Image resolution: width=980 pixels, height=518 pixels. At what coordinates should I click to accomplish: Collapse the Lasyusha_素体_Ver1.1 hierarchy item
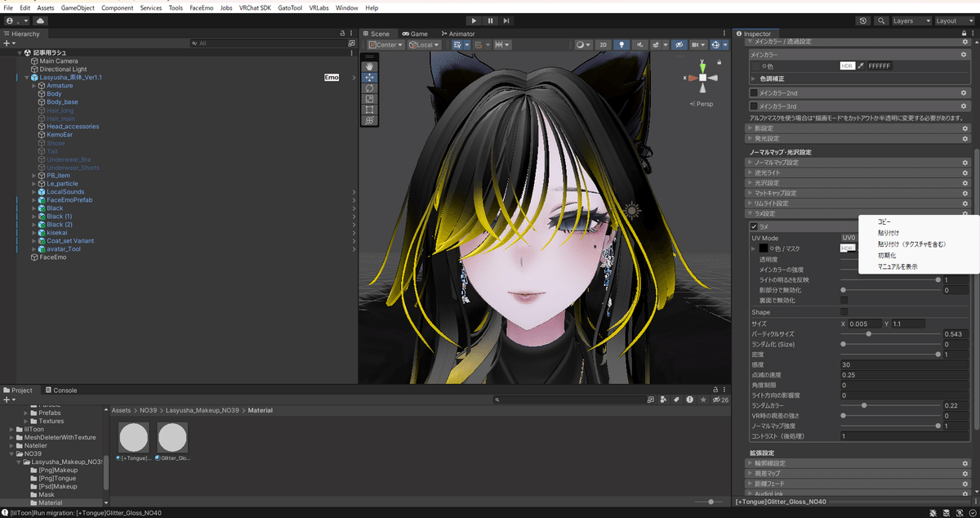pos(26,77)
